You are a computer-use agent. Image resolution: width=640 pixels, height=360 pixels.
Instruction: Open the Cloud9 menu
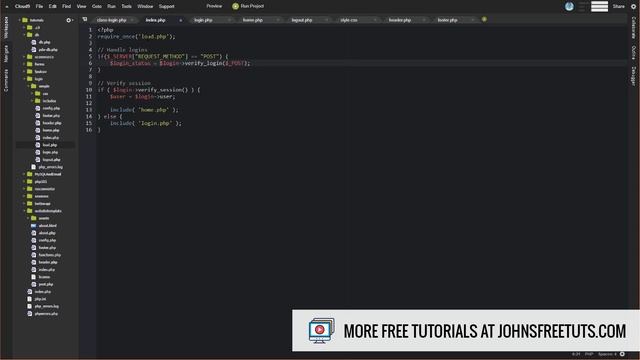point(22,6)
